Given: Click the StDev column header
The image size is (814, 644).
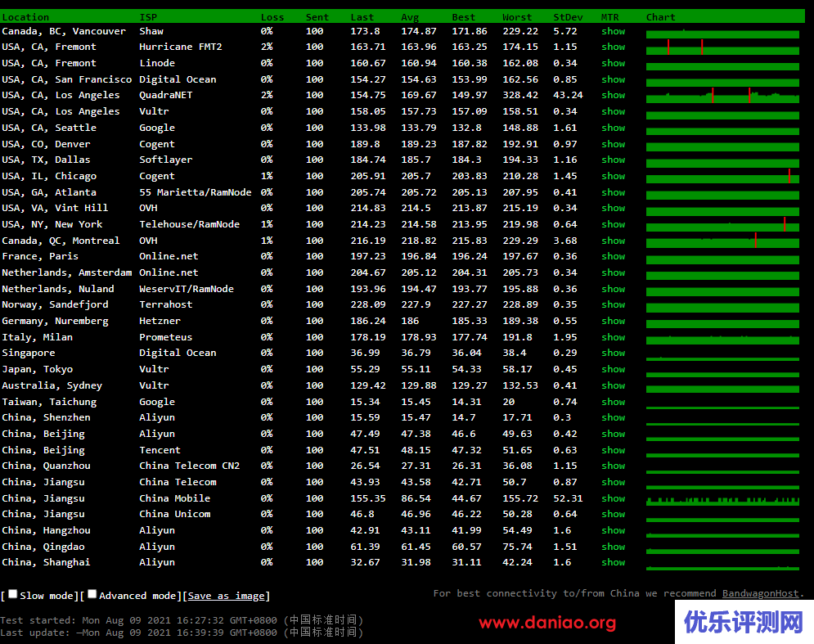Looking at the screenshot, I should [568, 17].
